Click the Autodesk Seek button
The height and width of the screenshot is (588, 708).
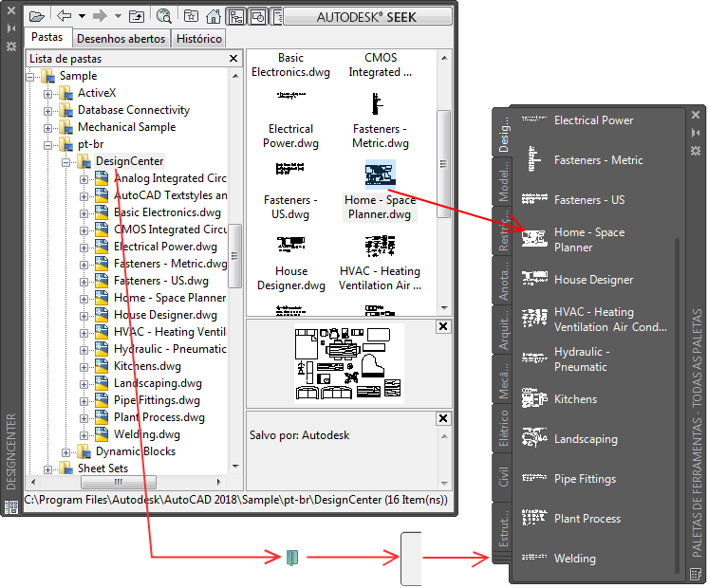pyautogui.click(x=367, y=17)
